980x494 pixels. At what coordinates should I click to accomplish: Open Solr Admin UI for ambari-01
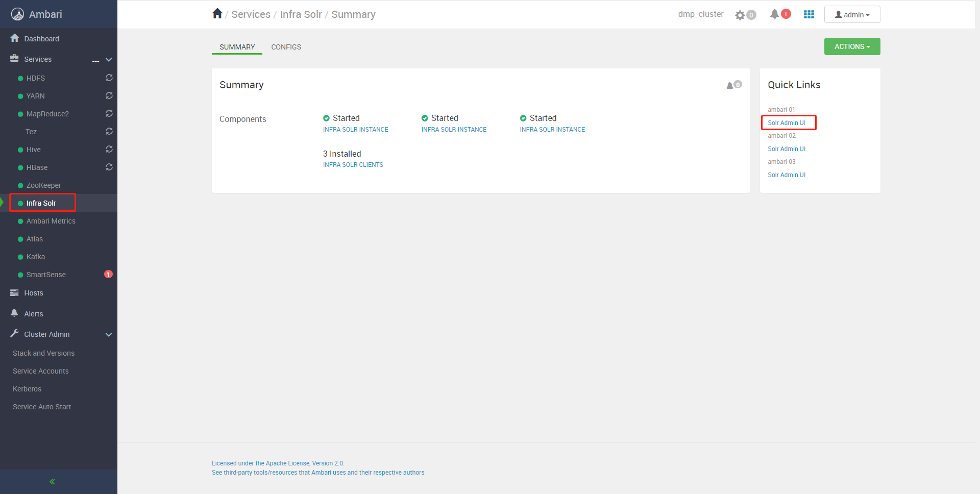point(787,123)
